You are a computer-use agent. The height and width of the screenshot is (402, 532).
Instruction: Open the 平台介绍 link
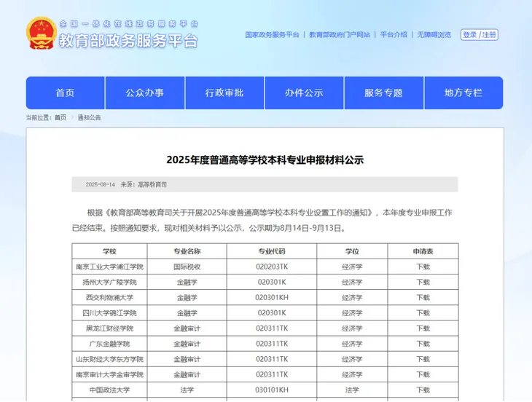(x=394, y=35)
